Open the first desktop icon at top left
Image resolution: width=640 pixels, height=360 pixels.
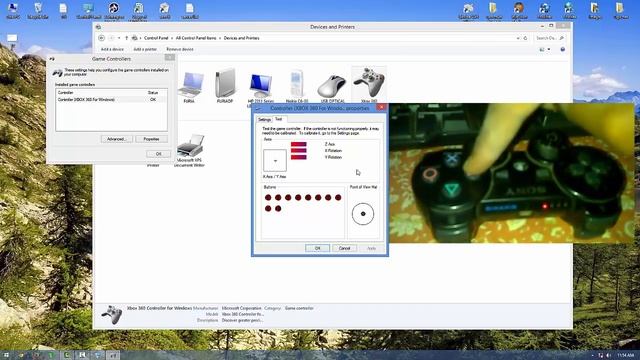coord(13,11)
